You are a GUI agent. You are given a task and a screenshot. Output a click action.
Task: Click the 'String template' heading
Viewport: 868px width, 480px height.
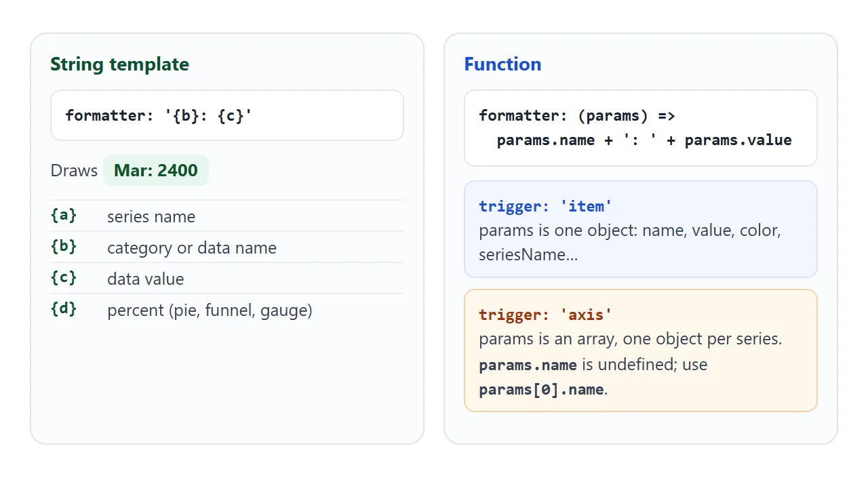(x=119, y=64)
